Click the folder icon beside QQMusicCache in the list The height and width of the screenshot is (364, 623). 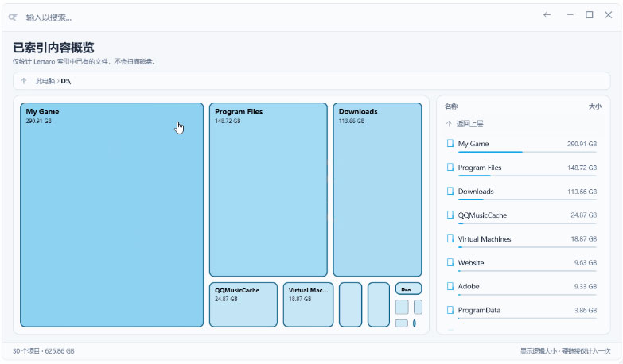tap(450, 215)
